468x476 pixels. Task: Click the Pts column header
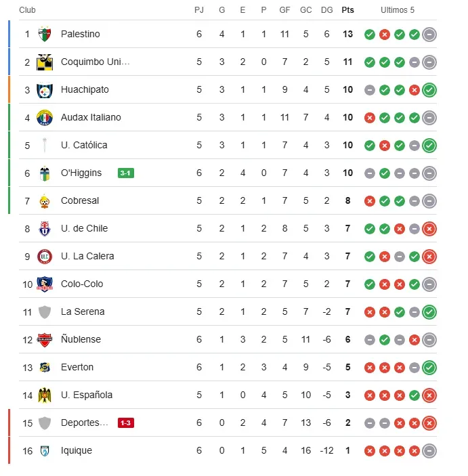point(347,10)
